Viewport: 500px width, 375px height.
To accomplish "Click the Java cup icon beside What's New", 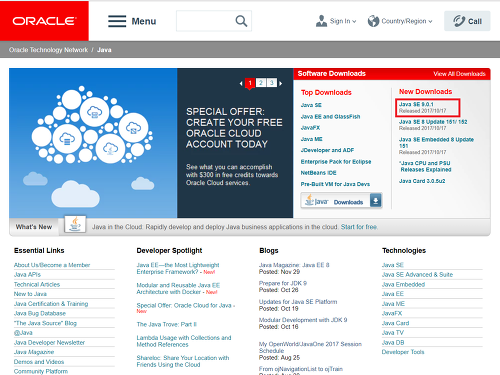I will (x=75, y=224).
